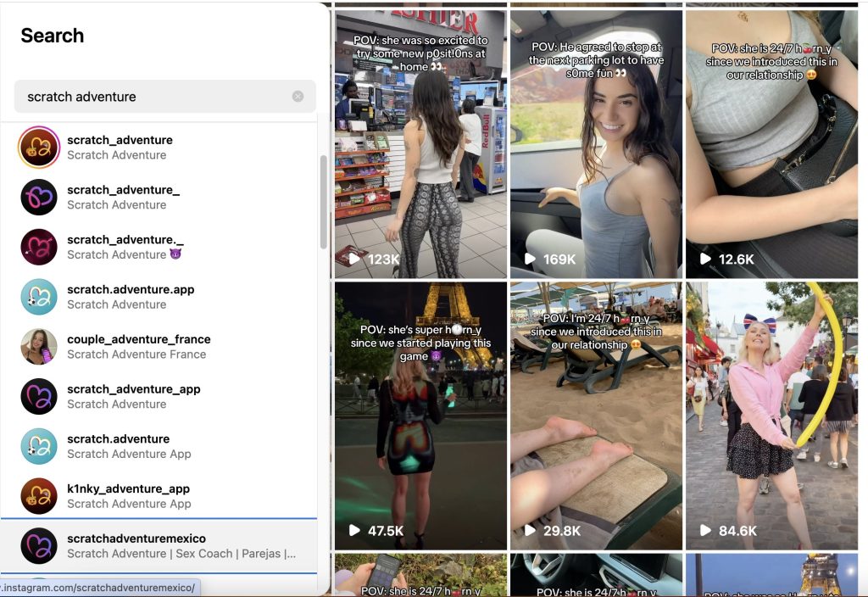Open the reel with 123K views
This screenshot has width=868, height=597.
tap(420, 144)
